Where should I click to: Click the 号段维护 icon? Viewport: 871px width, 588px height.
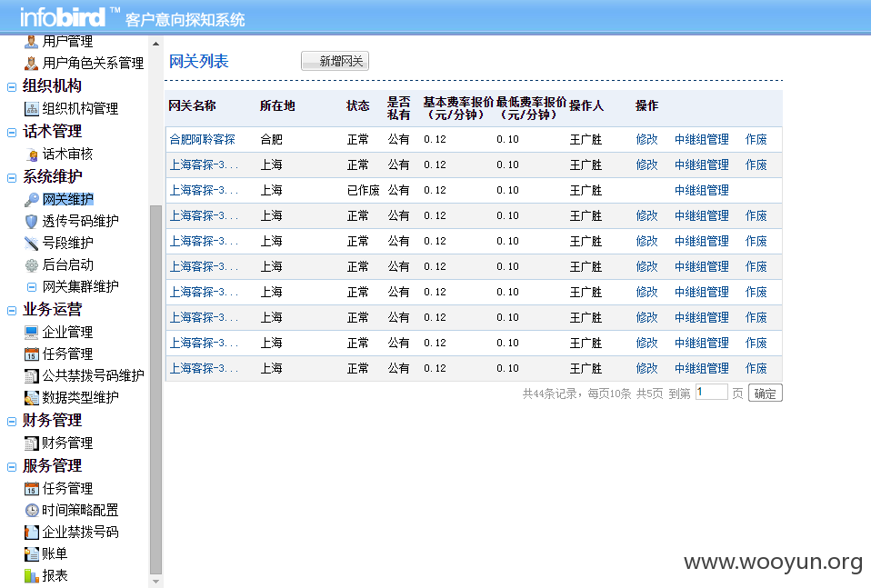click(x=32, y=244)
